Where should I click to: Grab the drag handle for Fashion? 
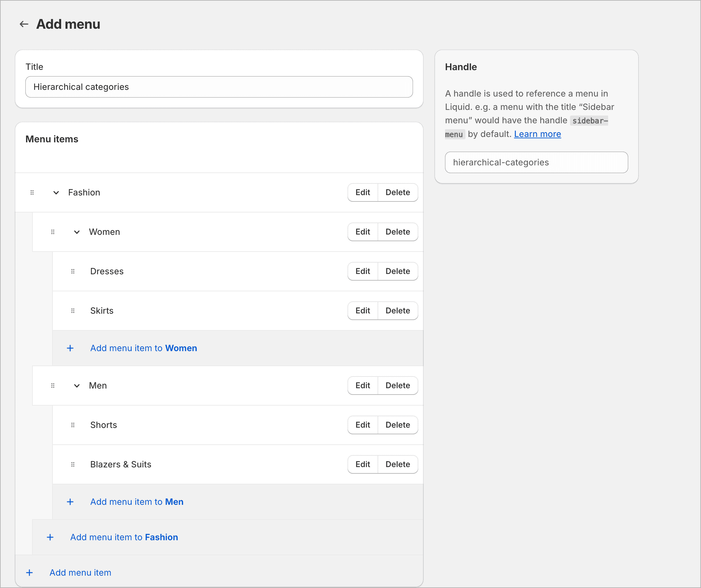coord(32,192)
